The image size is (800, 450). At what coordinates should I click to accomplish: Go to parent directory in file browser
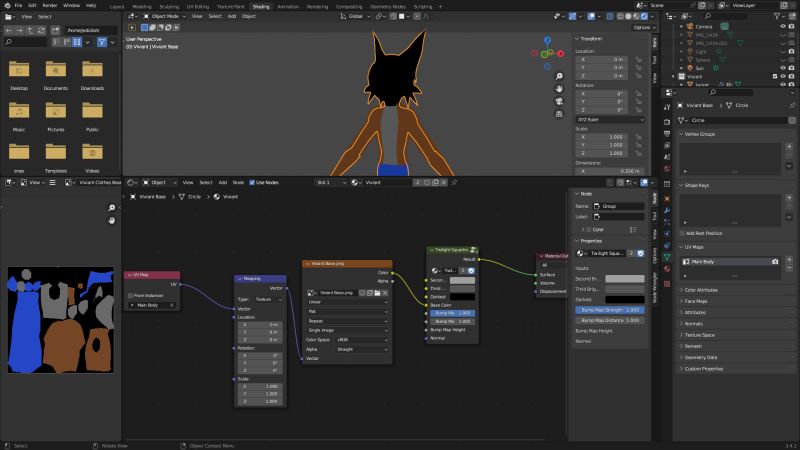pyautogui.click(x=31, y=31)
